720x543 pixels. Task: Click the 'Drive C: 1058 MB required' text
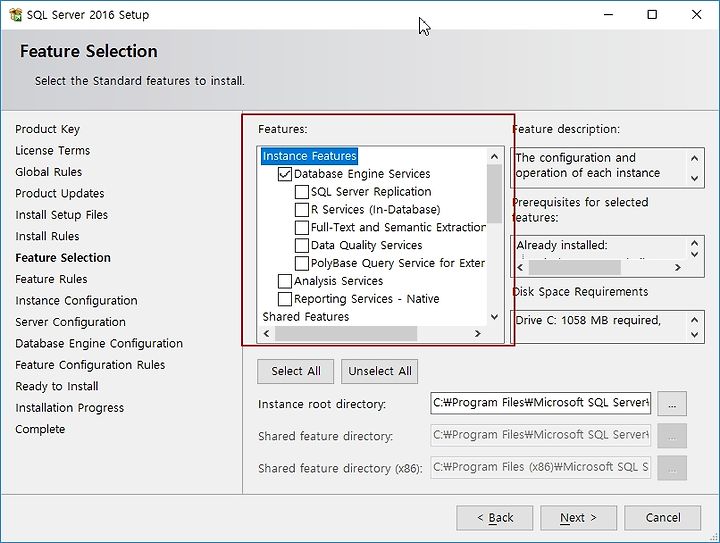click(x=588, y=320)
